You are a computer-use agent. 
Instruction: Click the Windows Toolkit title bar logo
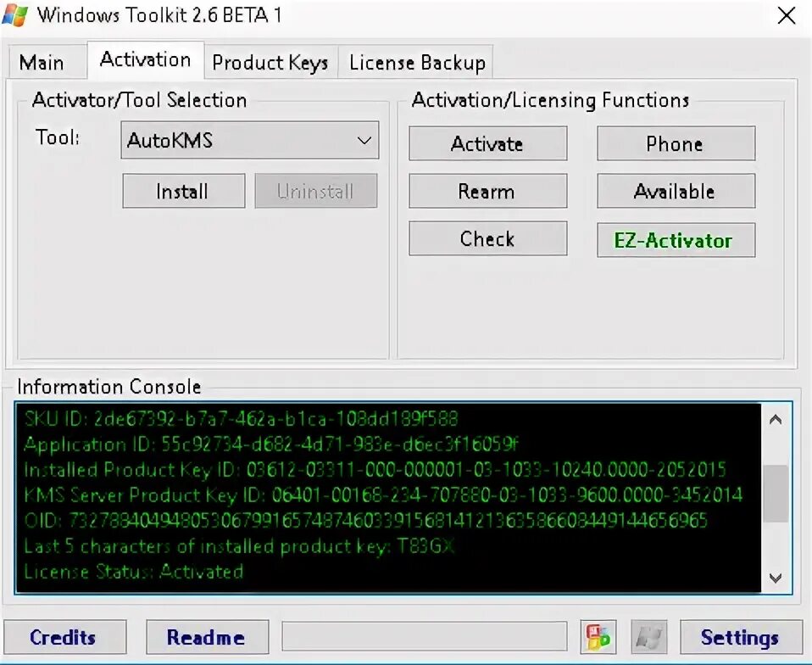point(14,14)
